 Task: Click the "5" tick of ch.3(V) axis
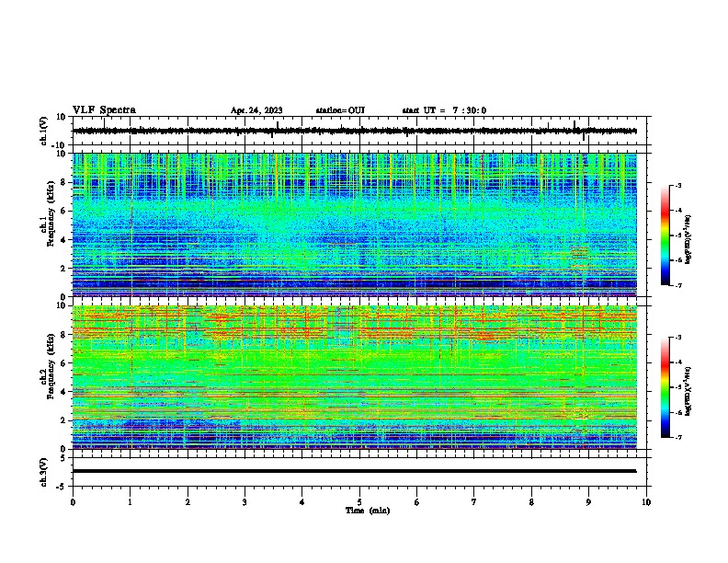tap(64, 458)
